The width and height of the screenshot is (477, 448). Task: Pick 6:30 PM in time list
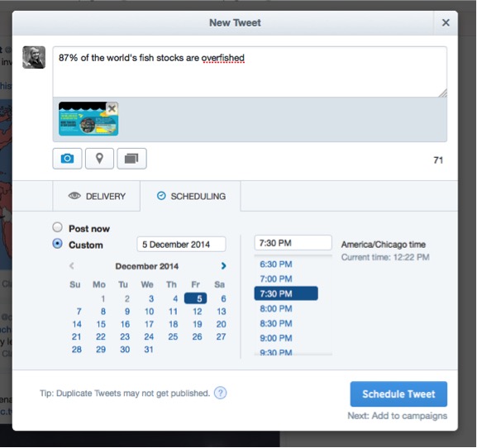pyautogui.click(x=276, y=264)
